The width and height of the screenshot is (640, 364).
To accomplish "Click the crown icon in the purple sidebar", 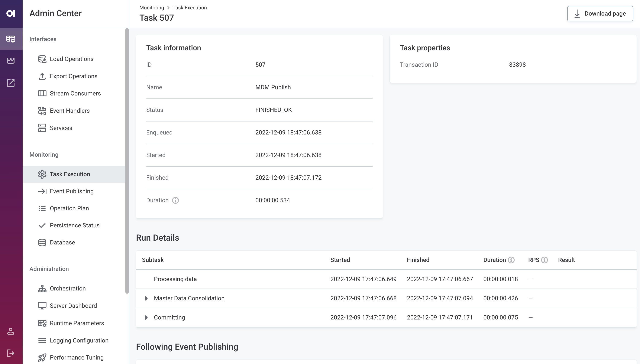I will click(x=11, y=61).
